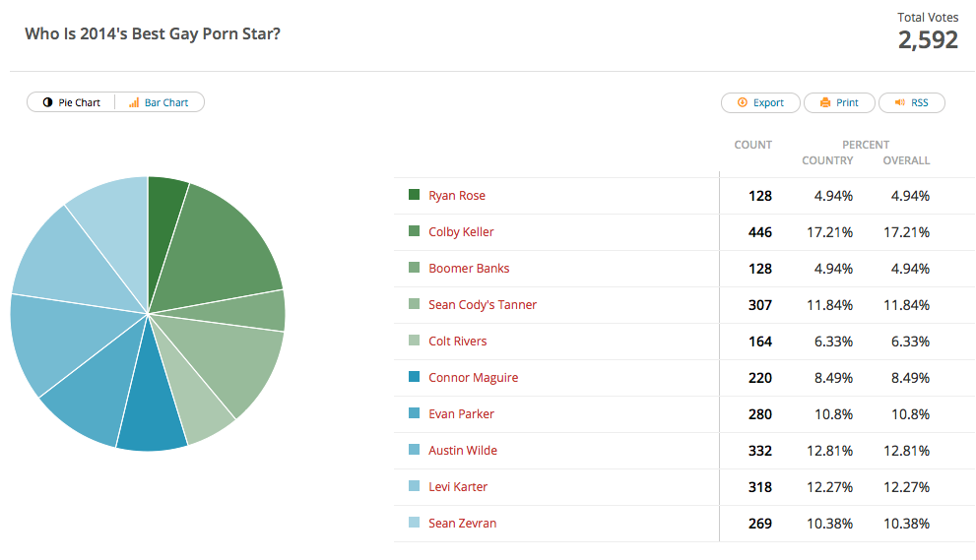
Task: Select the Sean Cody's Tanner link
Action: point(483,305)
